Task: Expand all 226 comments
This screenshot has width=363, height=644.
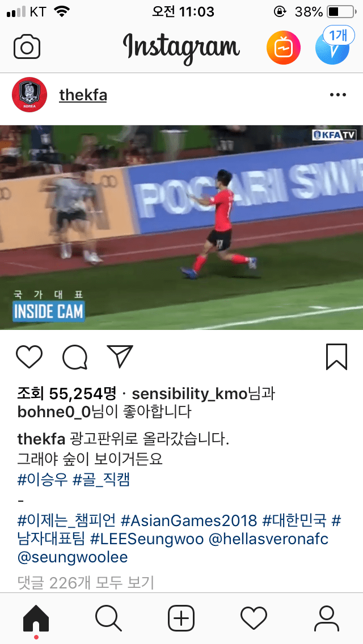Action: (x=86, y=582)
